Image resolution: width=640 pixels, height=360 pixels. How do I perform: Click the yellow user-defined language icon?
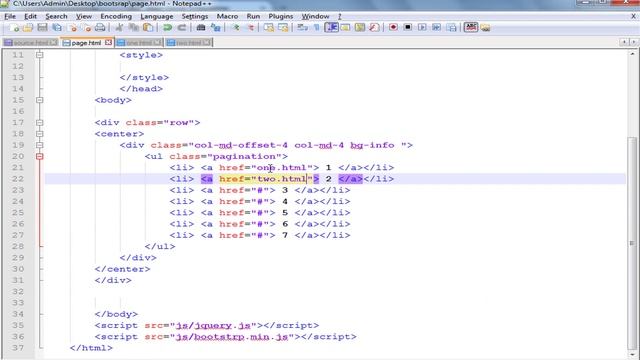345,28
